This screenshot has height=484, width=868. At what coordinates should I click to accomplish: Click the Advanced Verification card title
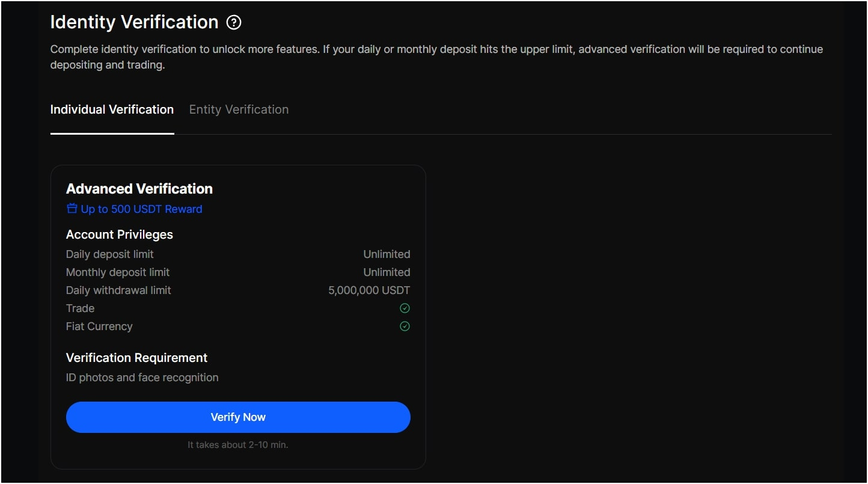(x=139, y=189)
